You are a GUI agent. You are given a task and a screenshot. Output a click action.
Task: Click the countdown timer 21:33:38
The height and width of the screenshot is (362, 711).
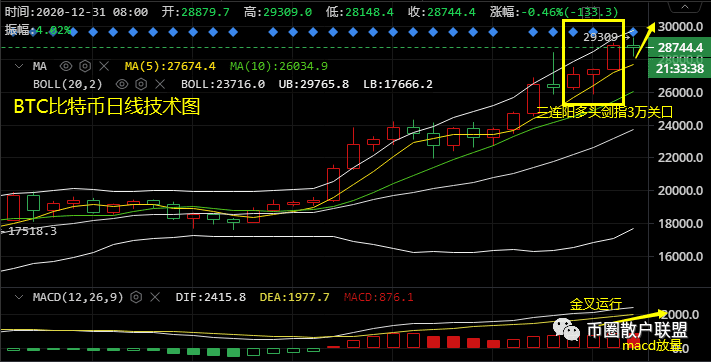coord(679,68)
